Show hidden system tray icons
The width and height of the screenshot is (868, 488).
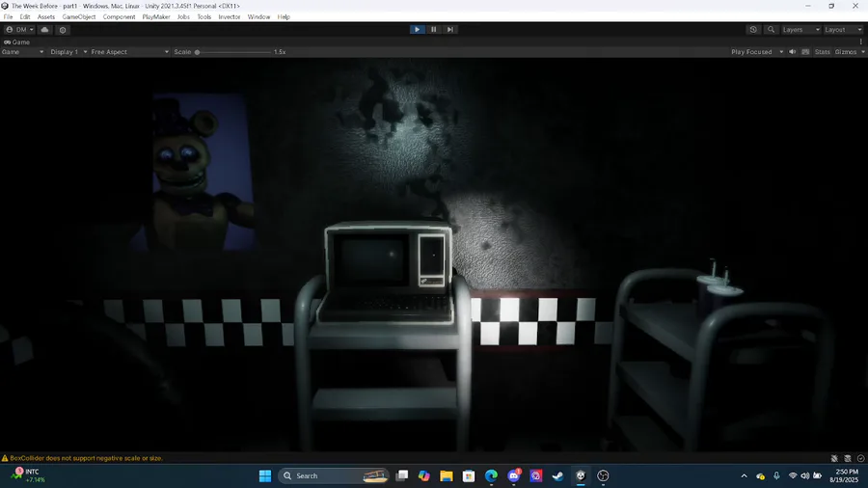pyautogui.click(x=744, y=475)
